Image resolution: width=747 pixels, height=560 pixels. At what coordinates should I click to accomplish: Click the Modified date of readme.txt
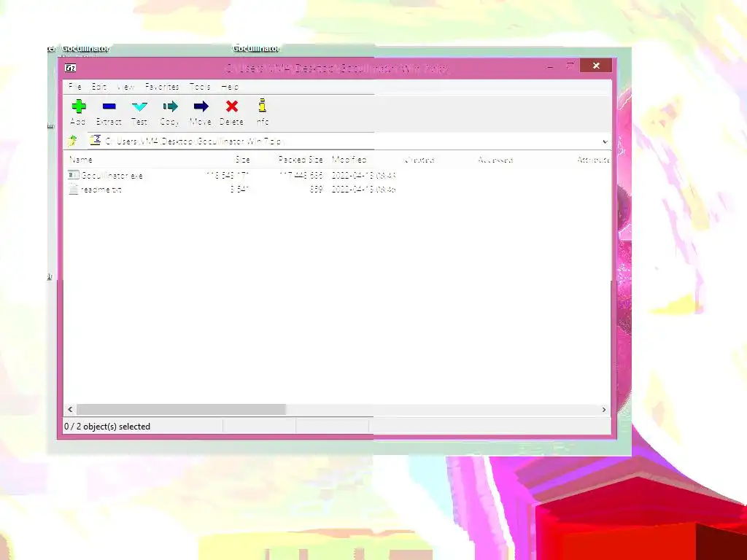point(364,190)
